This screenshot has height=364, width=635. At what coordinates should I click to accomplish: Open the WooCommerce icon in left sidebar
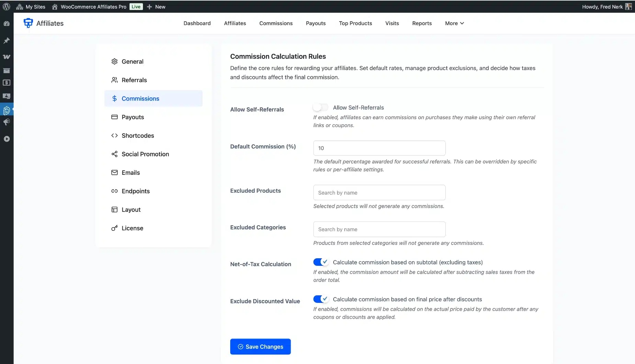7,57
